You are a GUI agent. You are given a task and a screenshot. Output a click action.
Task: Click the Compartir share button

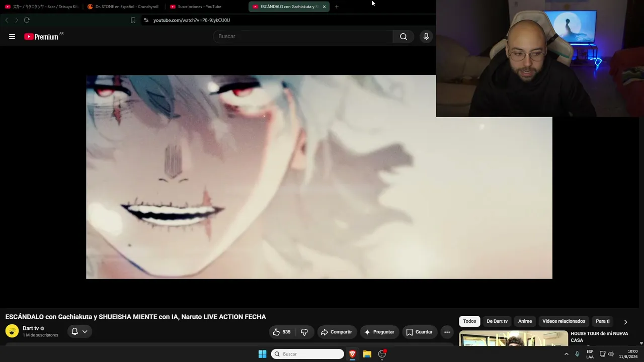pos(337,332)
